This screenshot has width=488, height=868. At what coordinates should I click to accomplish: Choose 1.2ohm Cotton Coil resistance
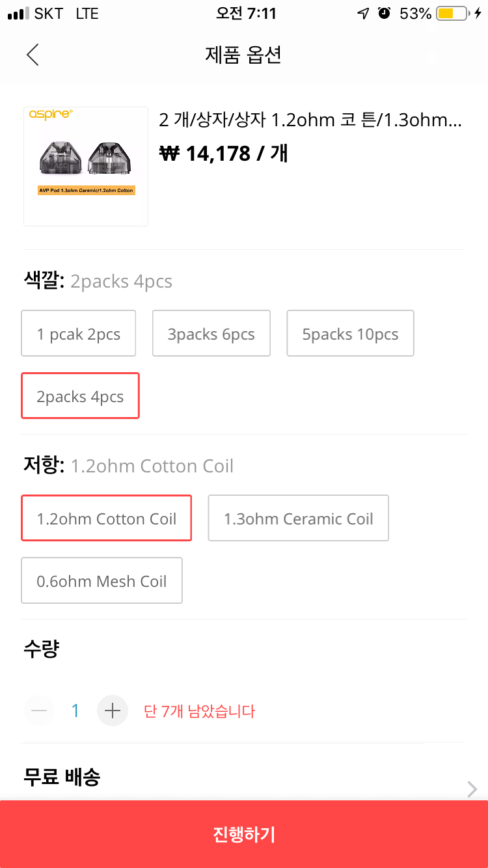click(107, 519)
